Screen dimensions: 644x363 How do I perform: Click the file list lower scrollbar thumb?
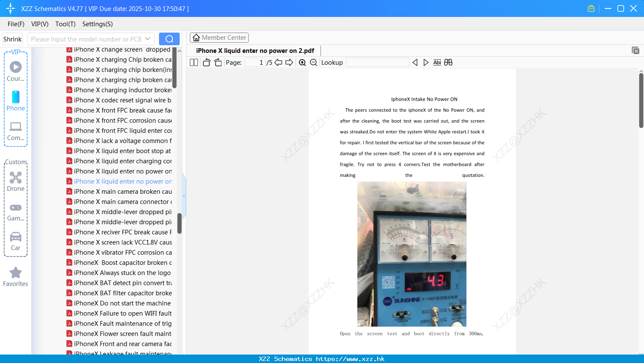pyautogui.click(x=179, y=223)
